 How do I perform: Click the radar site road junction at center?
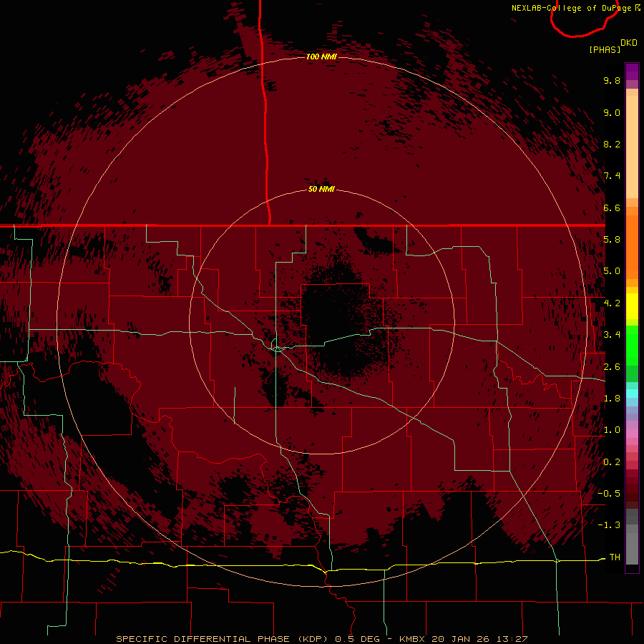pyautogui.click(x=277, y=348)
